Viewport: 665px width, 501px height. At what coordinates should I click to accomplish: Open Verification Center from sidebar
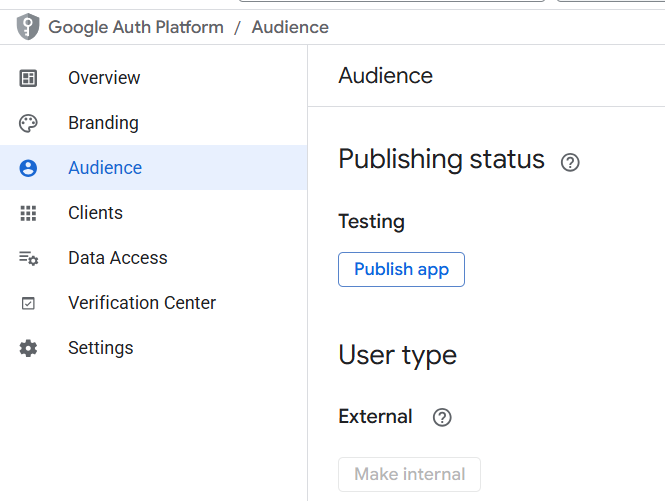click(x=154, y=302)
